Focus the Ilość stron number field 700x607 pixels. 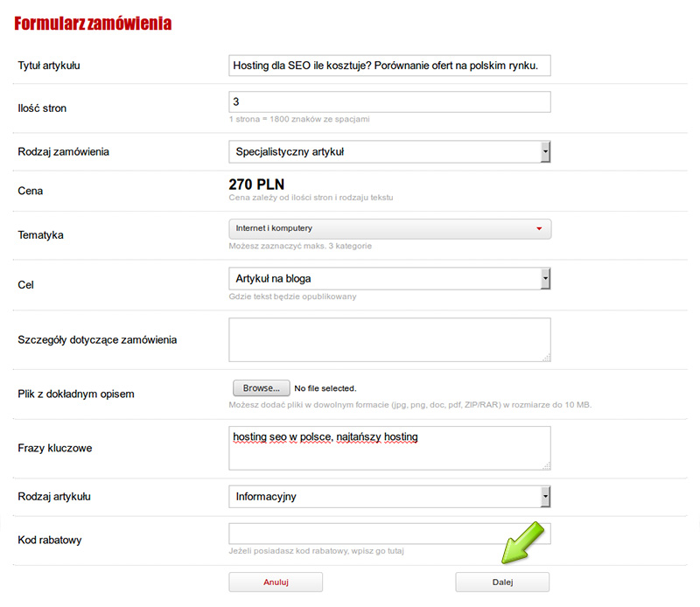coord(389,102)
